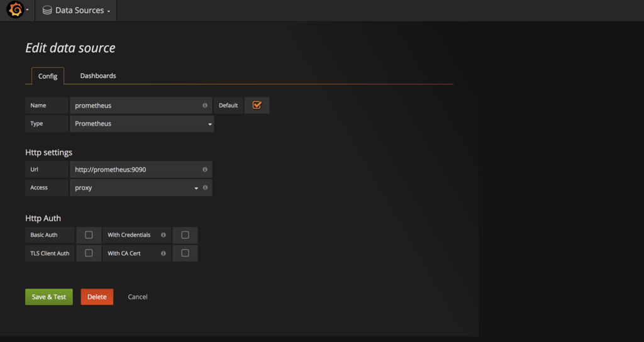
Task: Click the Access label
Action: tap(39, 187)
